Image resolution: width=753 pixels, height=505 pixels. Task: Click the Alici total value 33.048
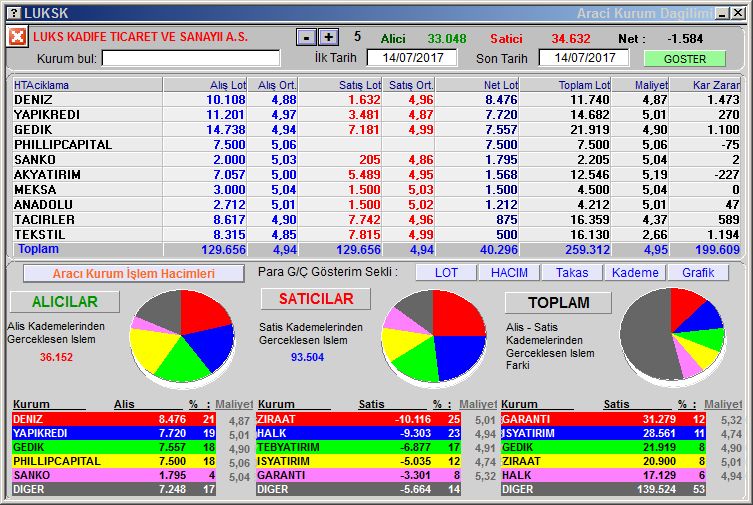point(447,39)
